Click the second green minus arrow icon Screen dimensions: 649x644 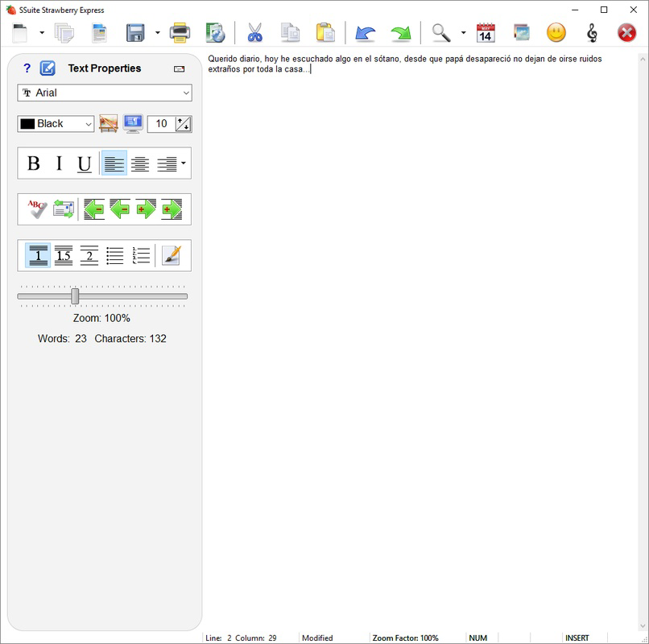pyautogui.click(x=120, y=209)
